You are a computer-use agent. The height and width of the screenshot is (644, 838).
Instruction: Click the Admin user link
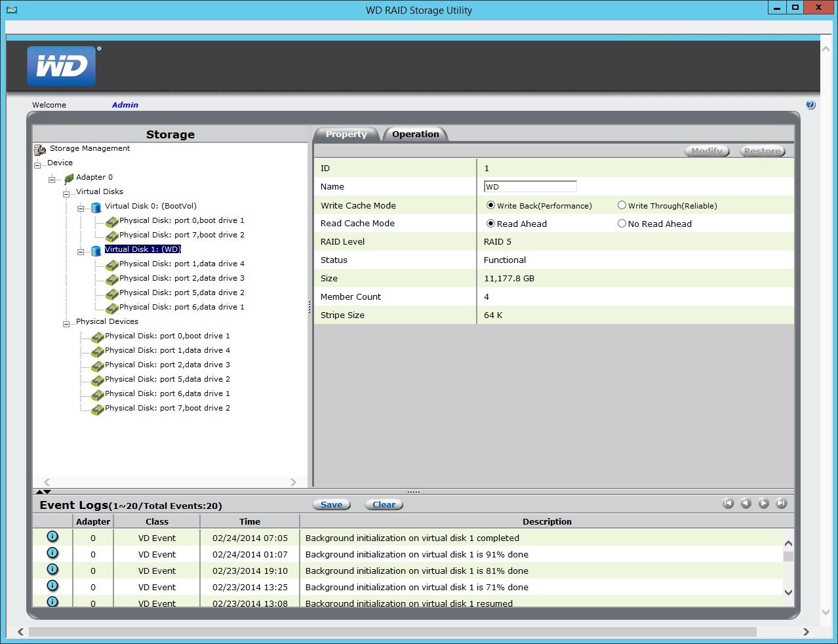(125, 105)
